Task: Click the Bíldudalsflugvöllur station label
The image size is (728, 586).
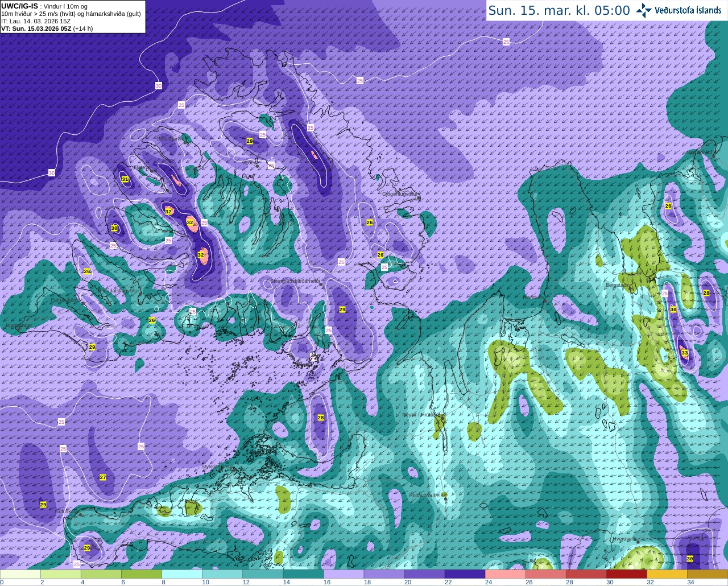Action: click(x=118, y=290)
